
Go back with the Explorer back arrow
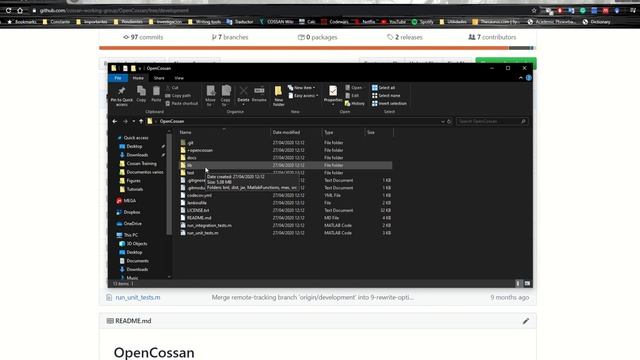115,121
